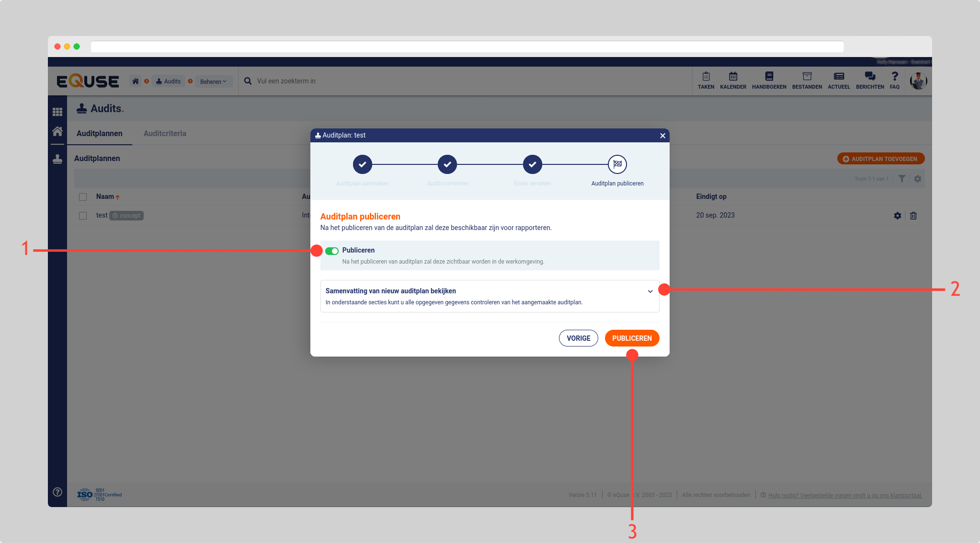Open the gear icon for the test row

click(x=897, y=216)
